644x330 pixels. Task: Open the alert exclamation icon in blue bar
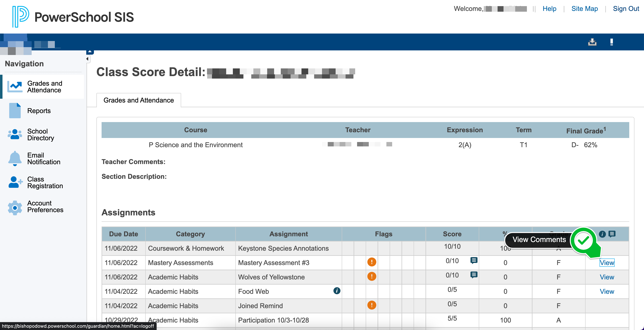click(611, 42)
